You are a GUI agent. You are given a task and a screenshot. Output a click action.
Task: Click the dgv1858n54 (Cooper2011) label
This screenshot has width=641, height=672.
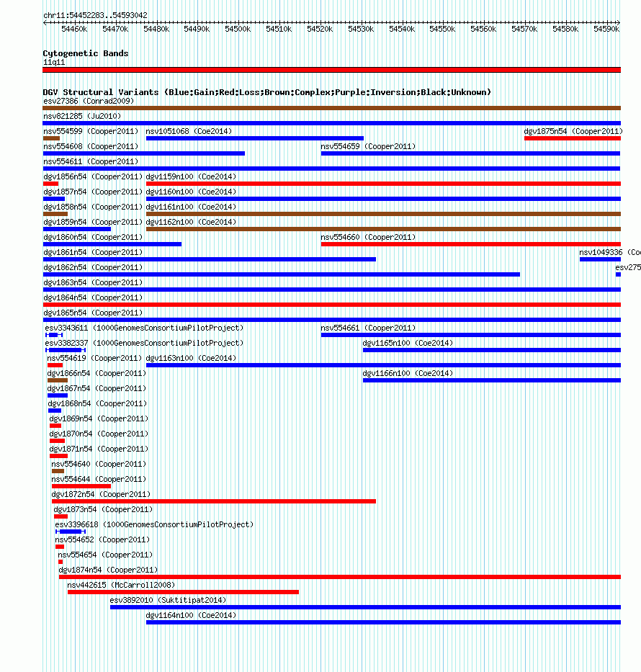click(93, 207)
